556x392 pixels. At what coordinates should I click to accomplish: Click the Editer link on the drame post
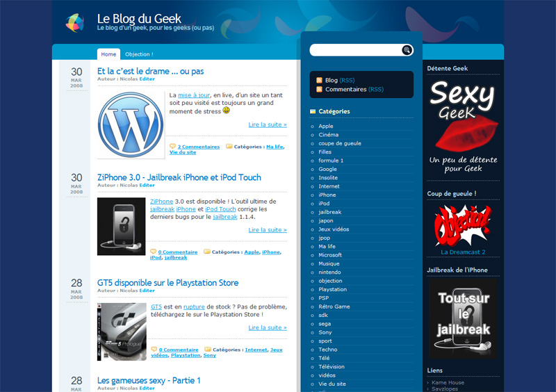147,79
